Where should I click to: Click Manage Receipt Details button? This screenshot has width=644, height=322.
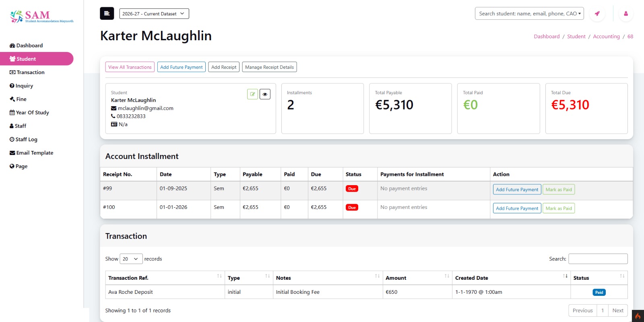point(270,67)
